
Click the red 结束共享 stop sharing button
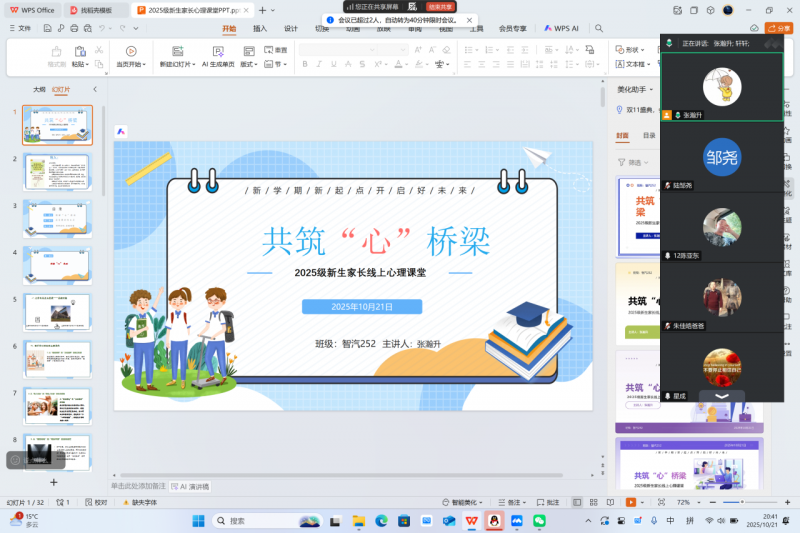point(442,6)
